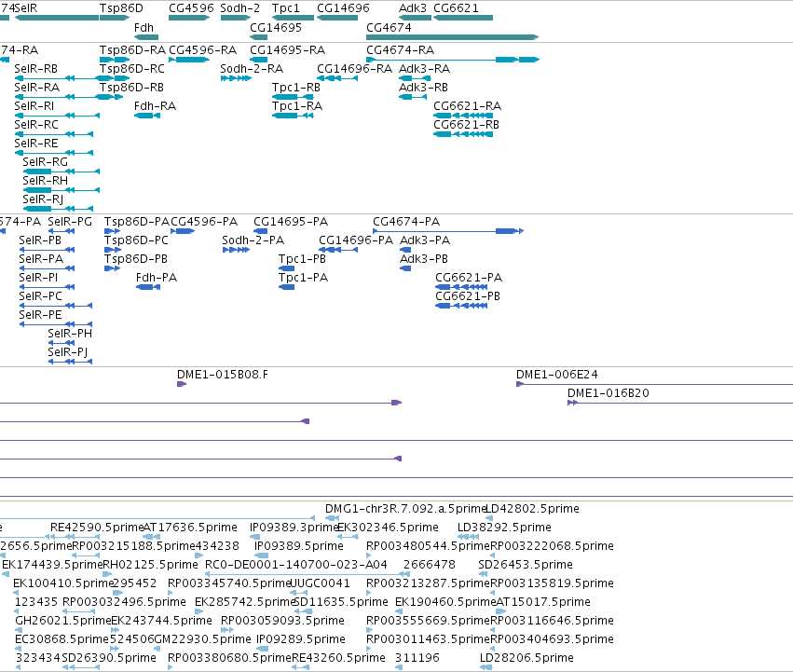Click the SelR gene label

[x=26, y=8]
